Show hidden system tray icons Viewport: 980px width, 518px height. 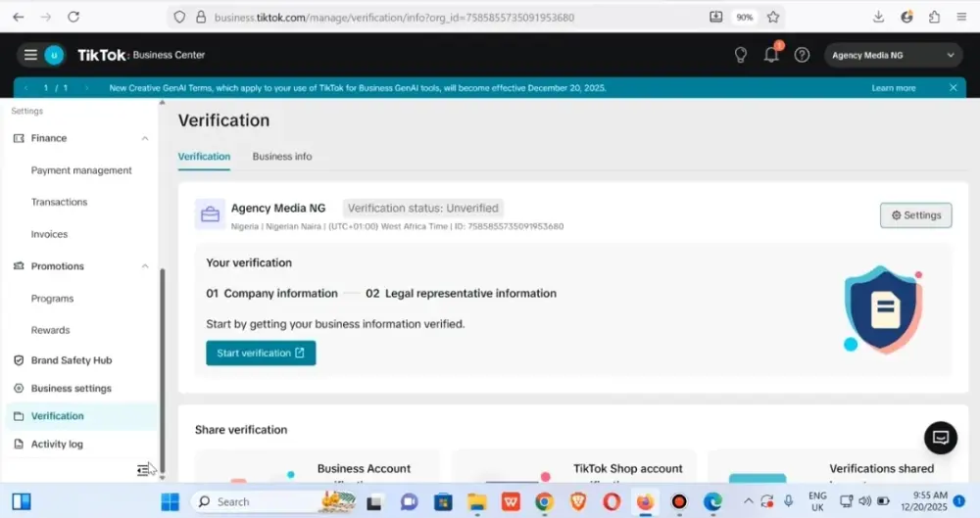[x=748, y=501]
